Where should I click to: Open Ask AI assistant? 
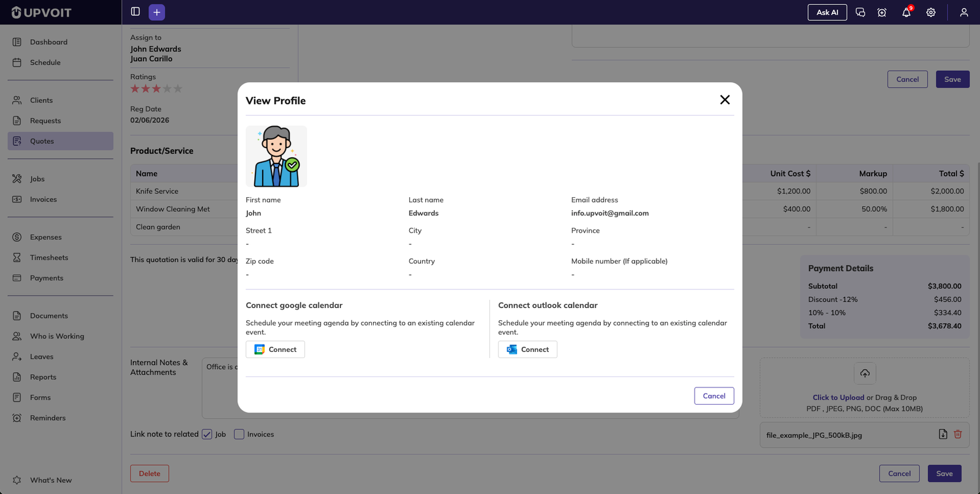827,12
